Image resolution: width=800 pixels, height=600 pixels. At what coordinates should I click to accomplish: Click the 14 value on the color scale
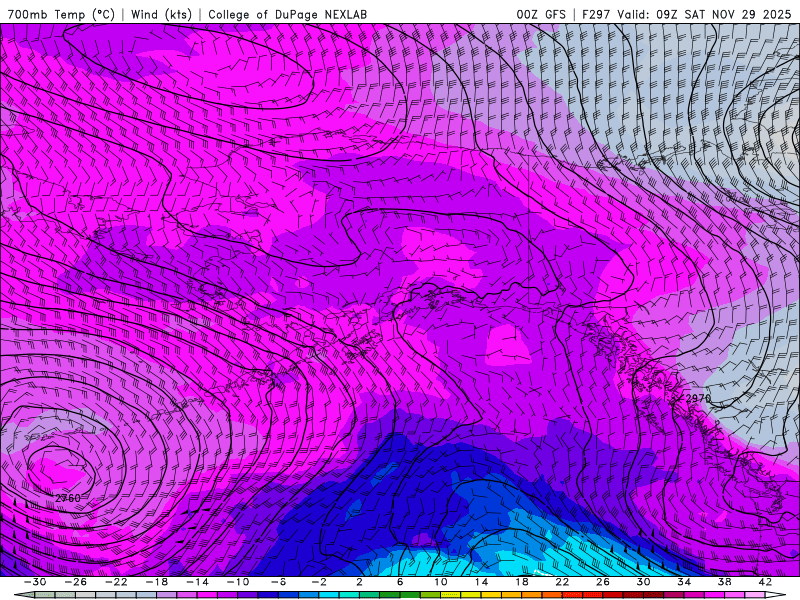point(481,582)
